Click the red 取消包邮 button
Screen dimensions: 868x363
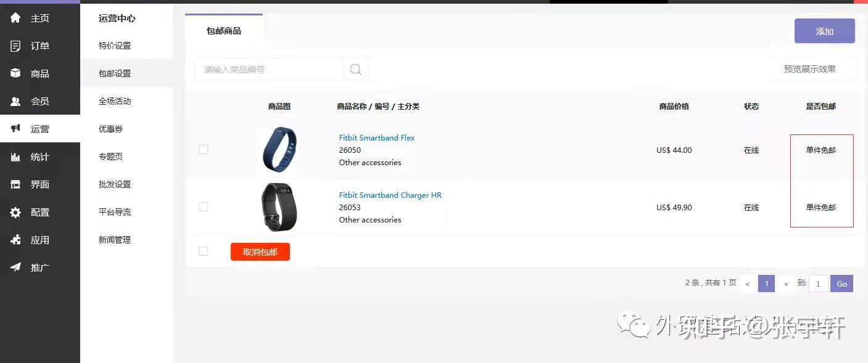pos(260,252)
